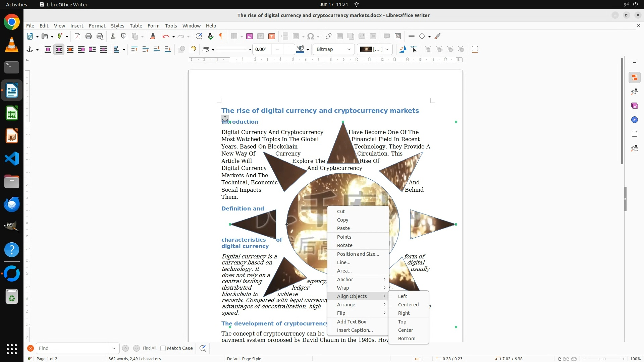Select the Bring to Front icon
Image resolution: width=644 pixels, height=362 pixels.
point(134,49)
